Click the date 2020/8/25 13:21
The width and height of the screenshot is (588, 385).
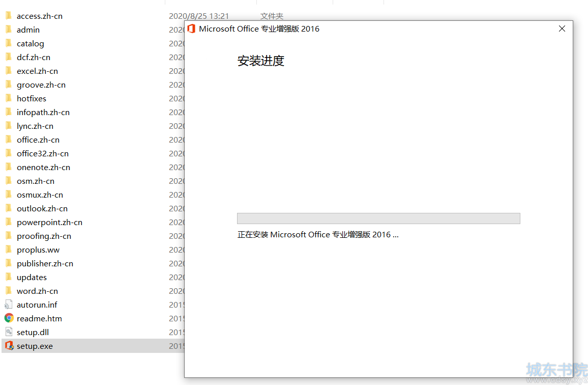tap(199, 16)
